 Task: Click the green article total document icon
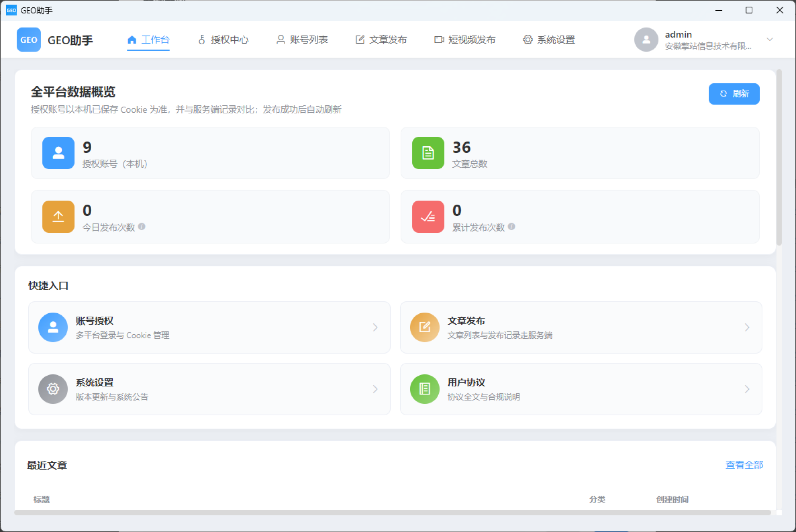428,153
